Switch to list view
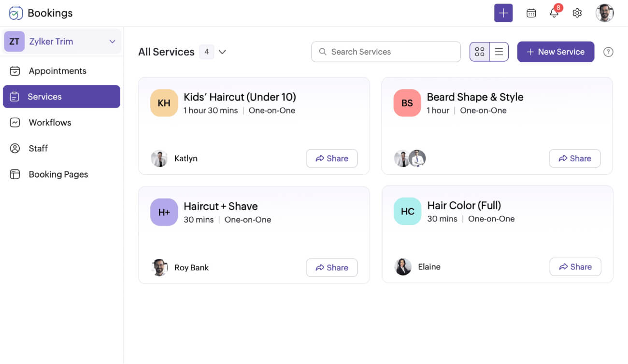628x364 pixels. 499,52
